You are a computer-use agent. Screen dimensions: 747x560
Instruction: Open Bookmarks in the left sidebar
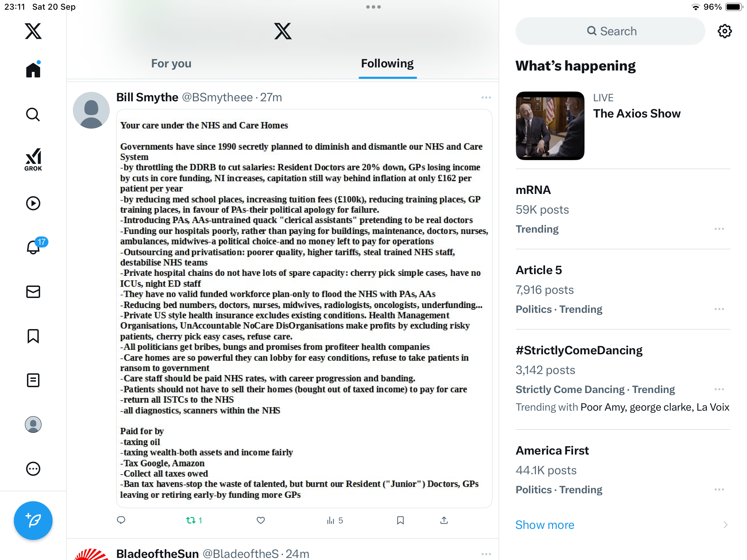coord(33,336)
